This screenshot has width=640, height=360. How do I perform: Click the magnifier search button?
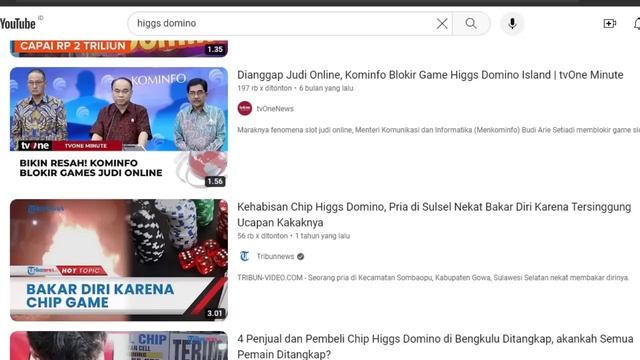pyautogui.click(x=471, y=24)
